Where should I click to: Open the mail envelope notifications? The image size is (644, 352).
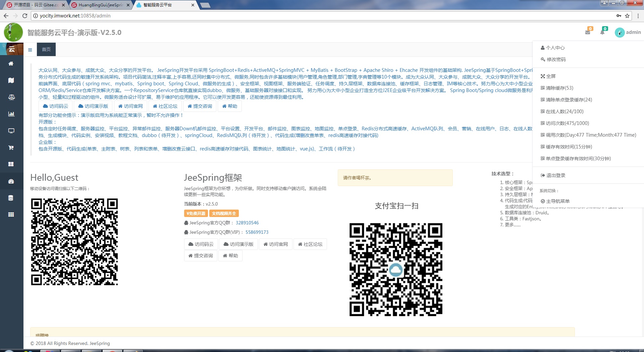click(588, 32)
